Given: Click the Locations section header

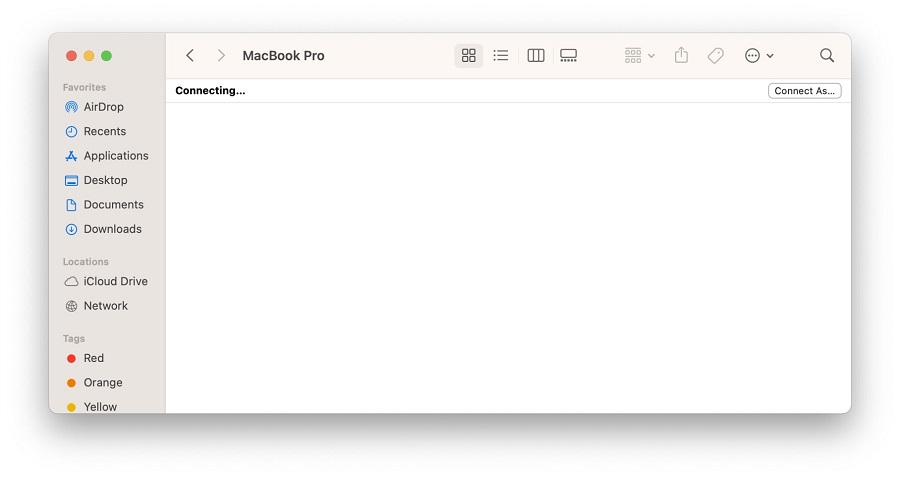Looking at the screenshot, I should pos(86,262).
